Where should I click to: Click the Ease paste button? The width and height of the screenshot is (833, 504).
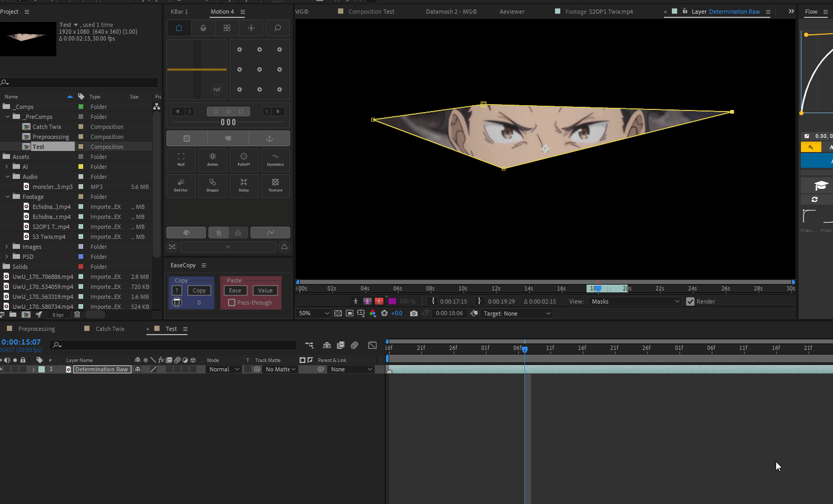(235, 290)
